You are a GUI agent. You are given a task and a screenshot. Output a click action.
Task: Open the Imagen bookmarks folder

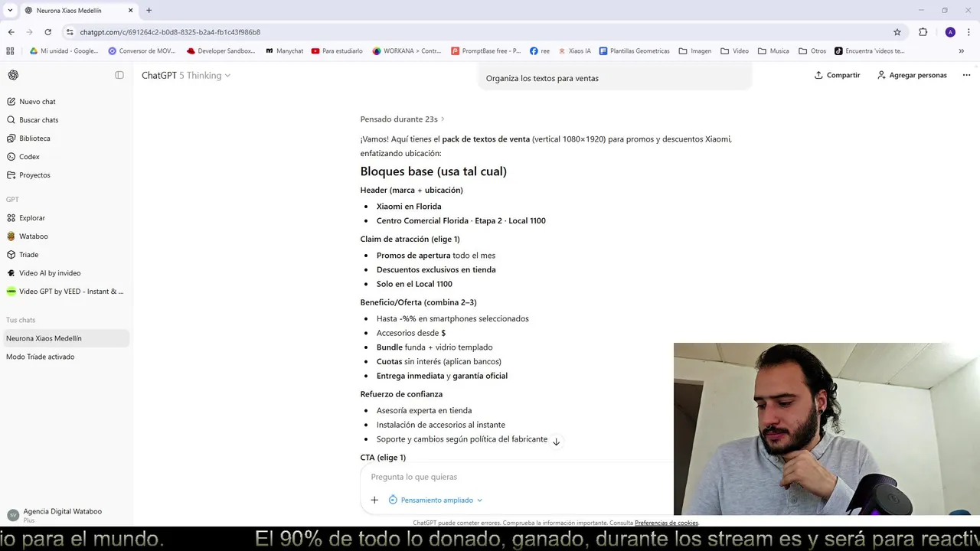694,51
